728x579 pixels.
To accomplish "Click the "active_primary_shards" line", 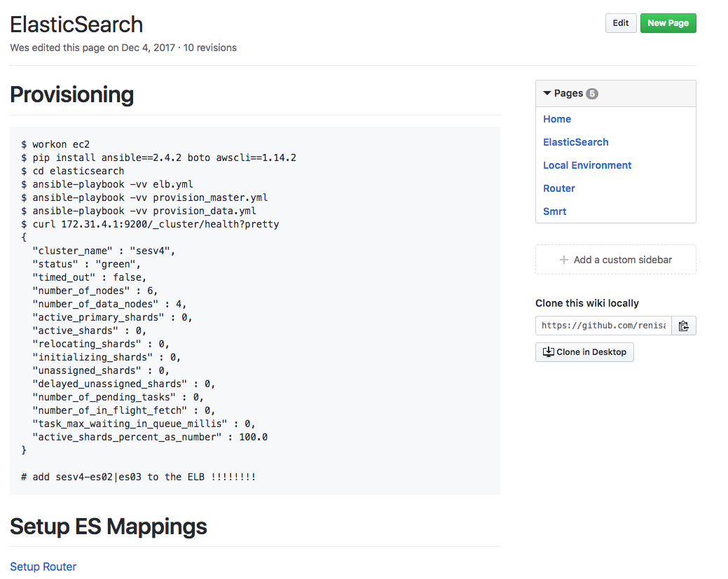I will (x=112, y=317).
